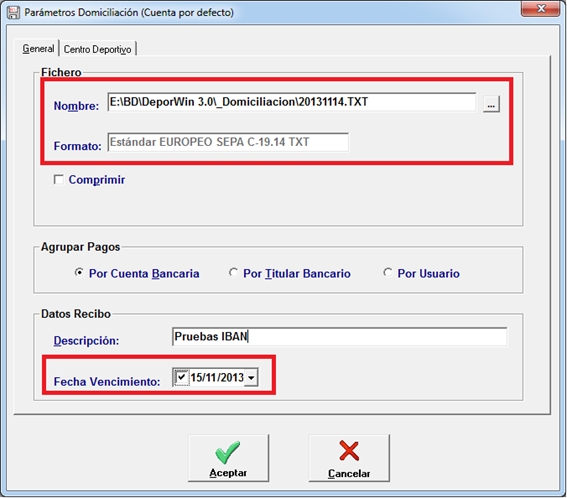Open the Fecha Vencimiento date dropdown arrow
The width and height of the screenshot is (567, 498).
point(251,378)
